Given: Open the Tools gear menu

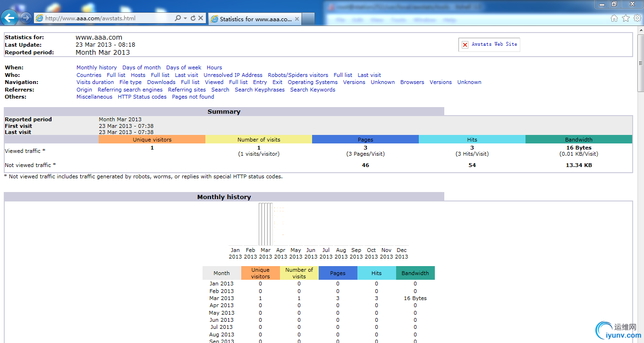Looking at the screenshot, I should tap(637, 18).
